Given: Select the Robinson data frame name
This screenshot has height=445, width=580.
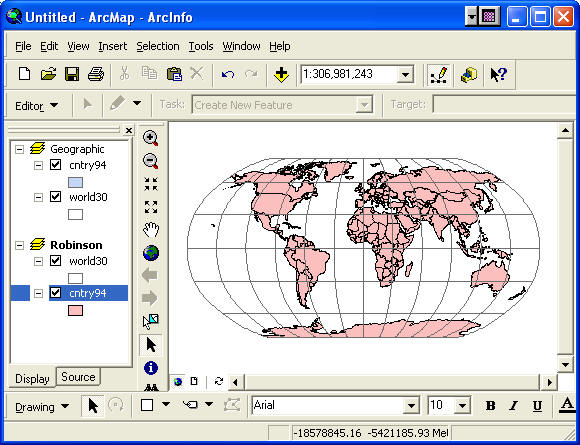Looking at the screenshot, I should click(x=76, y=245).
